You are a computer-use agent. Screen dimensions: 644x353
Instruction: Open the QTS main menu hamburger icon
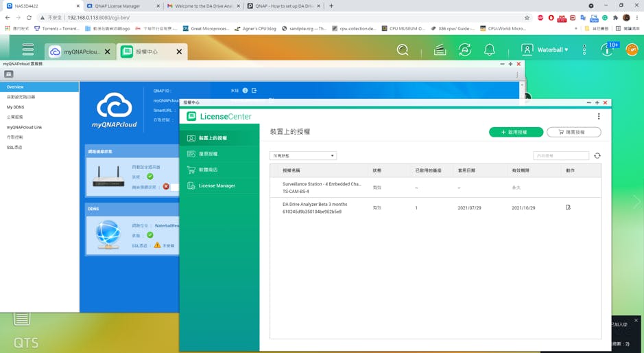[x=27, y=50]
